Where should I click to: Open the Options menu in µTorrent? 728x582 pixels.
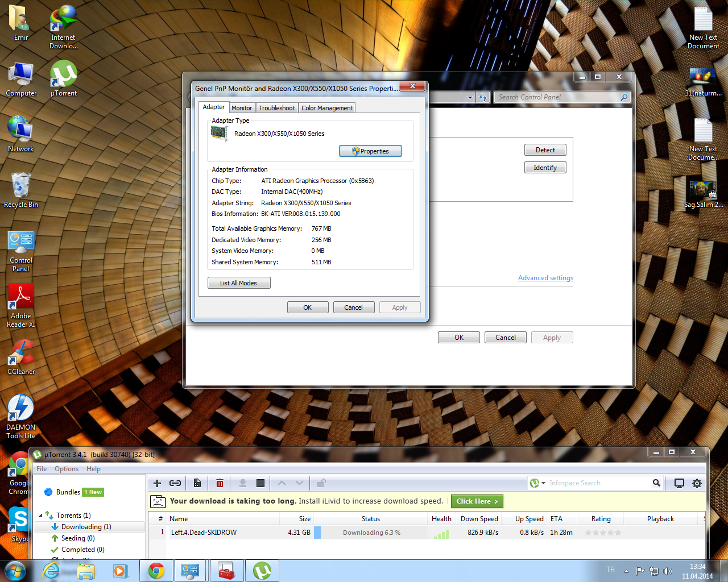pyautogui.click(x=67, y=469)
